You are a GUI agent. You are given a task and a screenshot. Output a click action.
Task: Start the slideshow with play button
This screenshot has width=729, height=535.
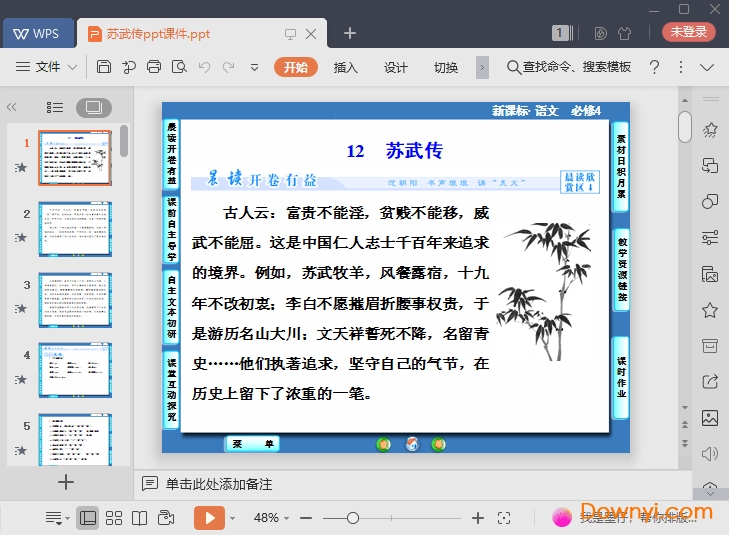[x=209, y=518]
